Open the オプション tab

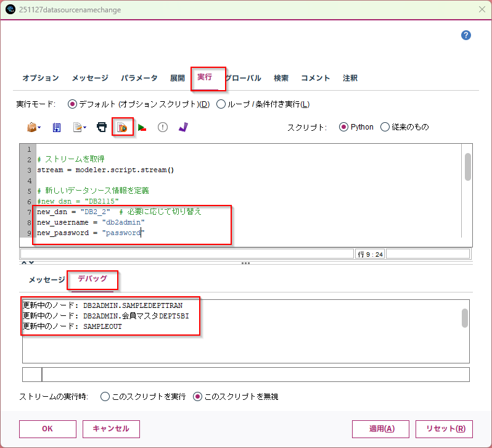[41, 78]
